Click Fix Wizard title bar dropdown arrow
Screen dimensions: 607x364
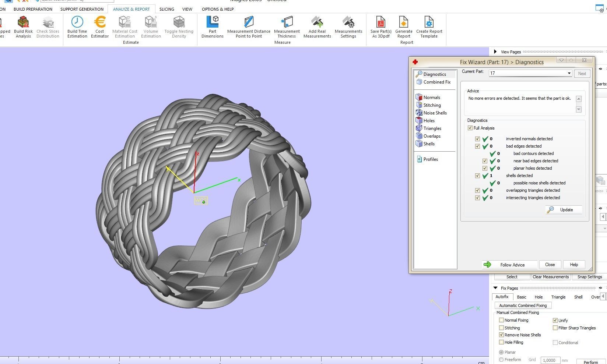(561, 60)
